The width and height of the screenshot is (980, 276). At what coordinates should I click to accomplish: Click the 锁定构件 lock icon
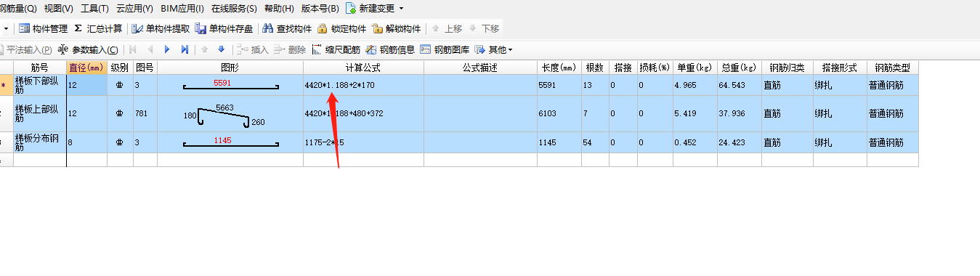point(323,29)
